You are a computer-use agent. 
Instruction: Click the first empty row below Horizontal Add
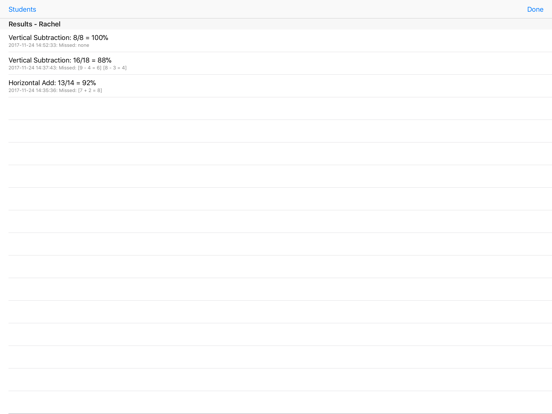[x=276, y=108]
